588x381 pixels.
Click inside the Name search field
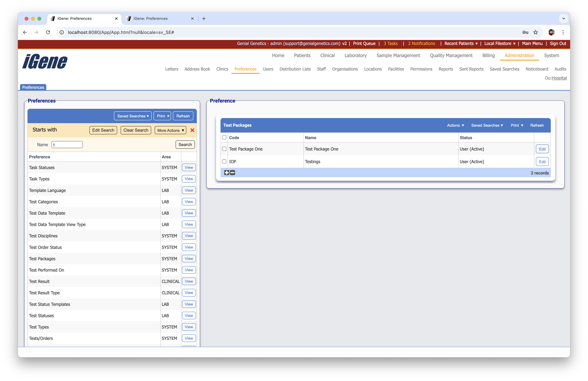[x=67, y=145]
